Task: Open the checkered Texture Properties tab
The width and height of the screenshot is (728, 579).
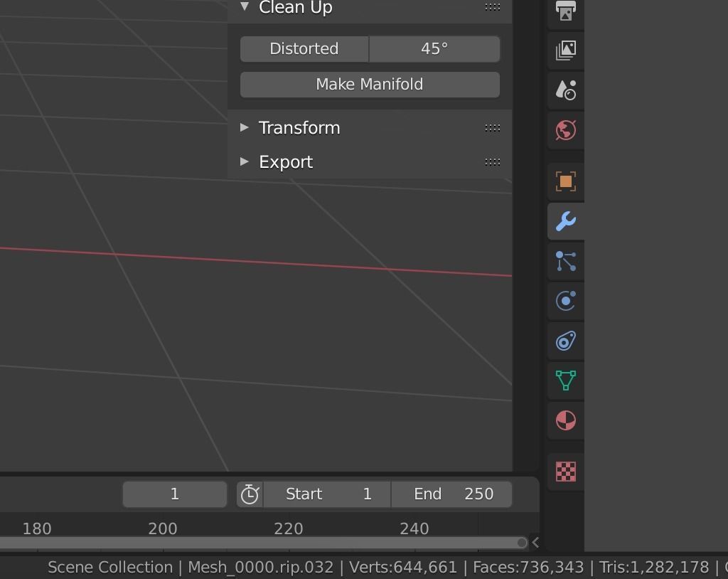Action: [x=565, y=470]
